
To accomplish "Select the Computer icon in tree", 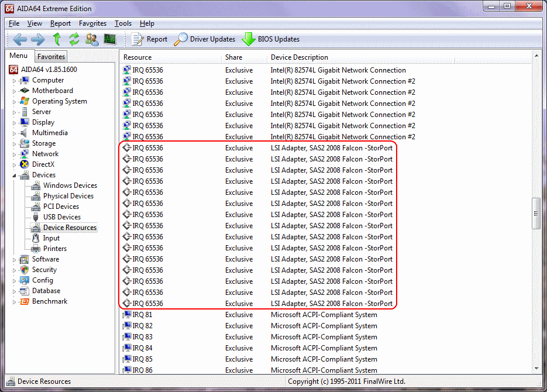I will (x=25, y=81).
